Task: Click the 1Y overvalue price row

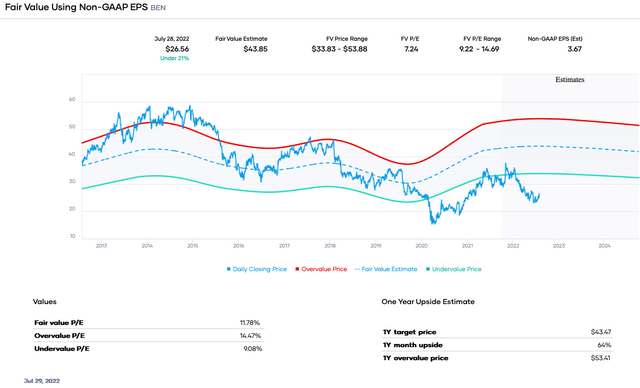Action: tap(497, 358)
